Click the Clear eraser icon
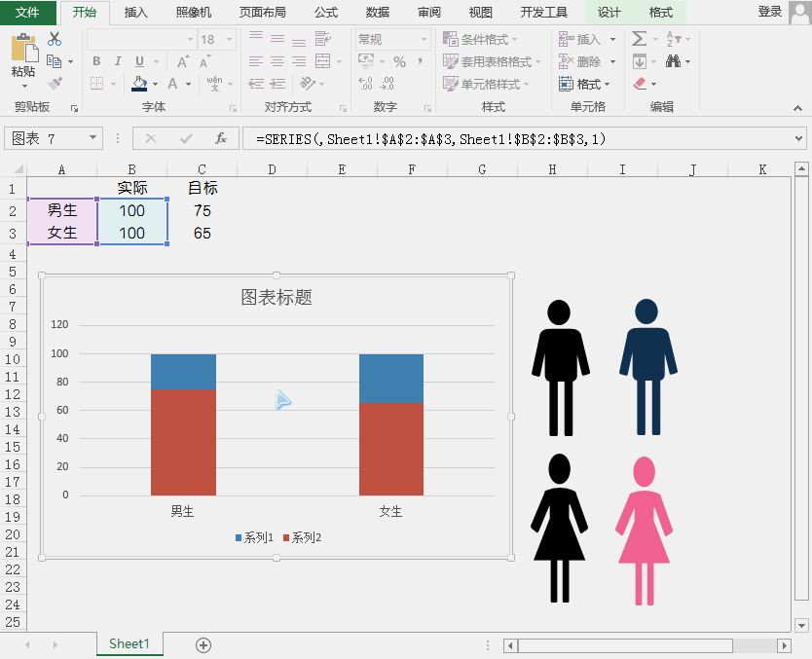The width and height of the screenshot is (812, 659). 640,84
